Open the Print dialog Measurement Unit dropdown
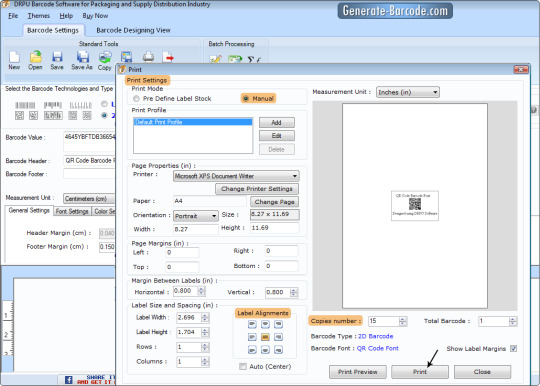The width and height of the screenshot is (540, 386). pos(408,92)
